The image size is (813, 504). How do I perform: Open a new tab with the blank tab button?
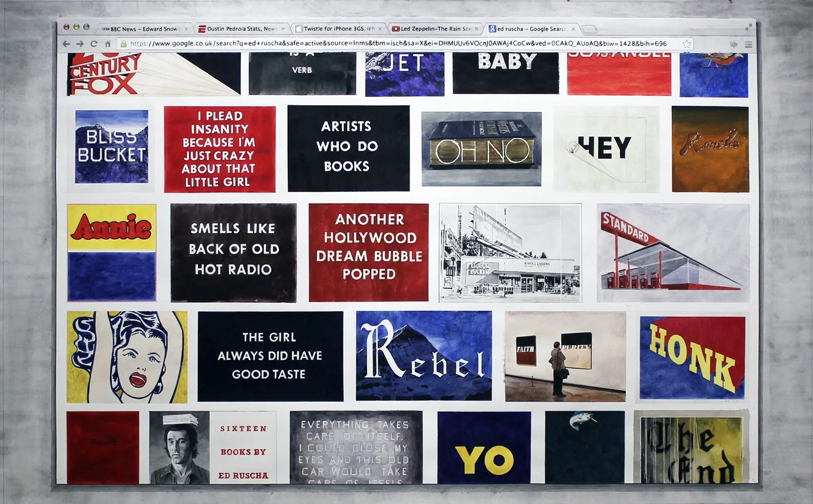[589, 30]
